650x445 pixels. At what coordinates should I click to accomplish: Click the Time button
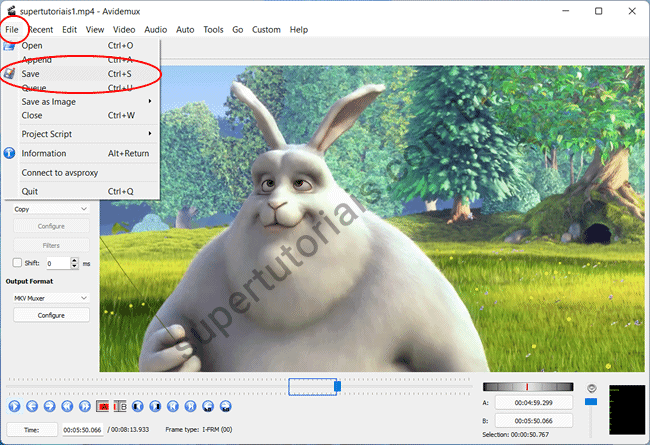tap(32, 429)
